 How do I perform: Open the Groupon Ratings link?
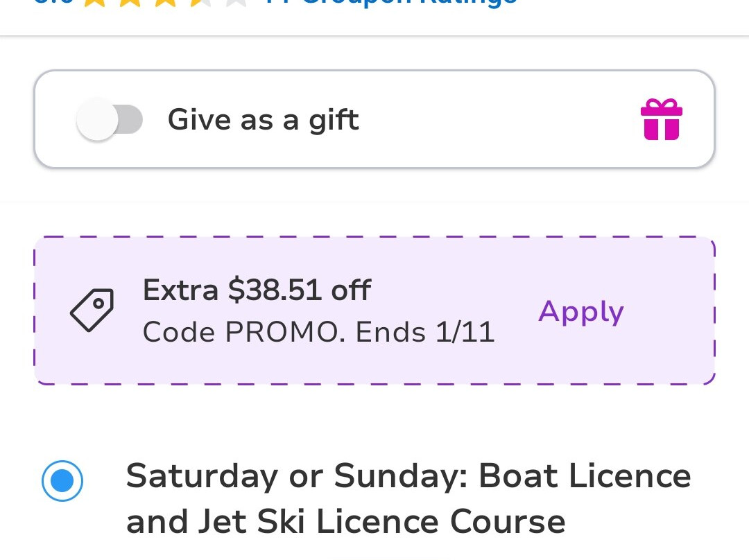(390, 2)
